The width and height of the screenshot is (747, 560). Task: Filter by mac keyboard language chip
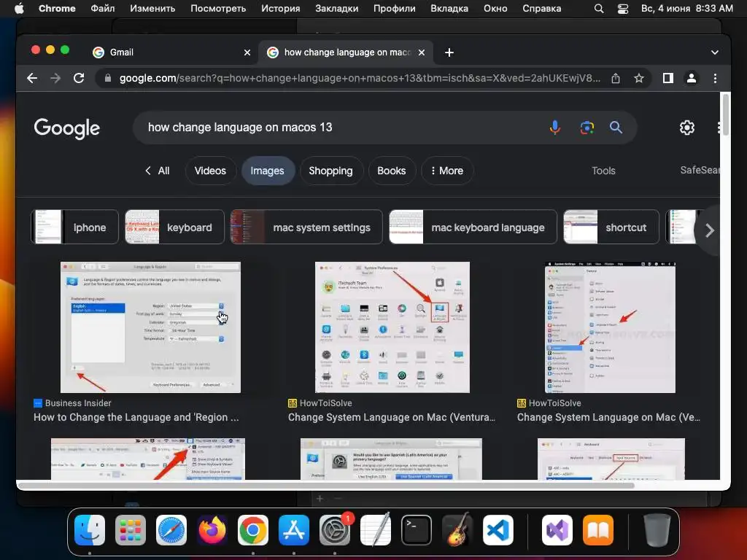click(x=473, y=227)
